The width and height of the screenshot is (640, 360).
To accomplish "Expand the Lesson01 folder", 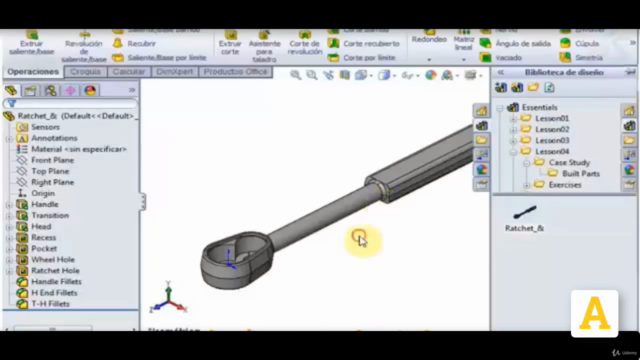I will [x=513, y=119].
